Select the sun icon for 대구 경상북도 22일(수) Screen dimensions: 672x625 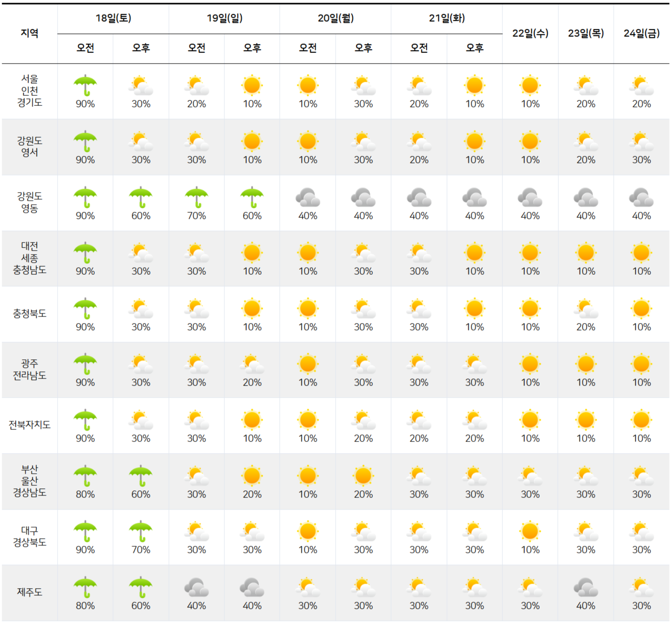(x=530, y=532)
